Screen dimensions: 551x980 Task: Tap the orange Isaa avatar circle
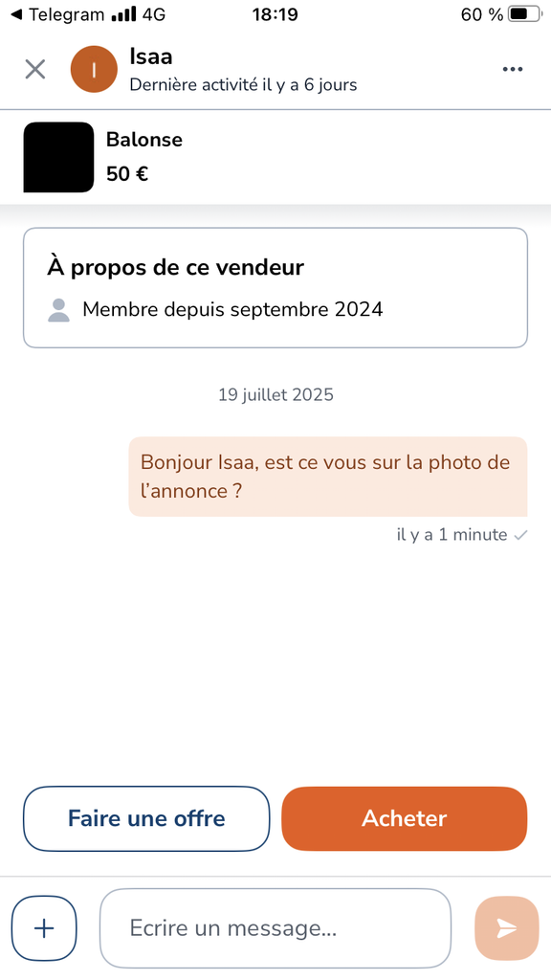coord(95,69)
